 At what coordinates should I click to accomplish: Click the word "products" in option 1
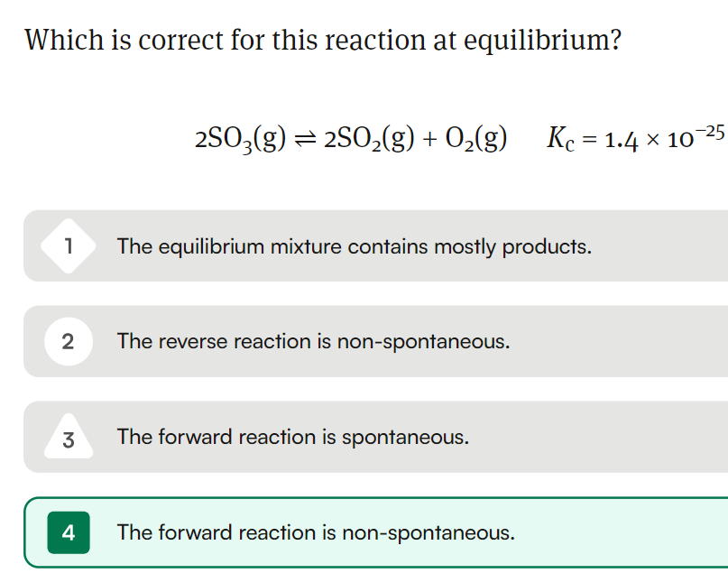547,246
